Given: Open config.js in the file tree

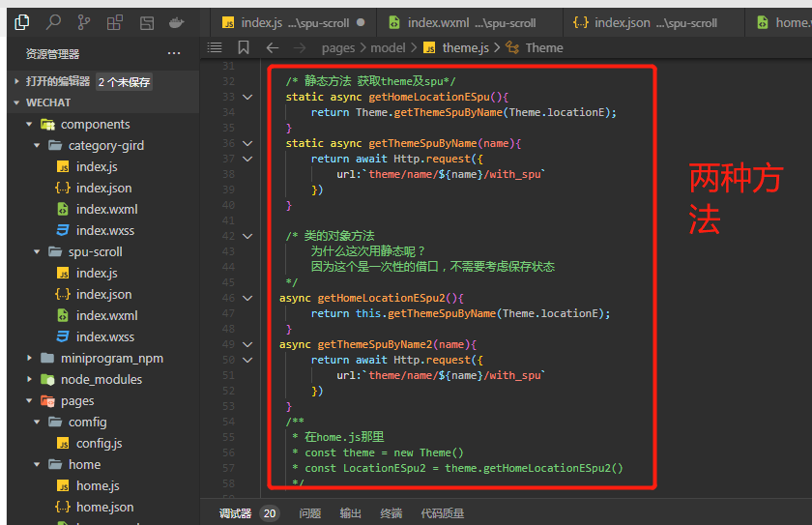Looking at the screenshot, I should 99,443.
